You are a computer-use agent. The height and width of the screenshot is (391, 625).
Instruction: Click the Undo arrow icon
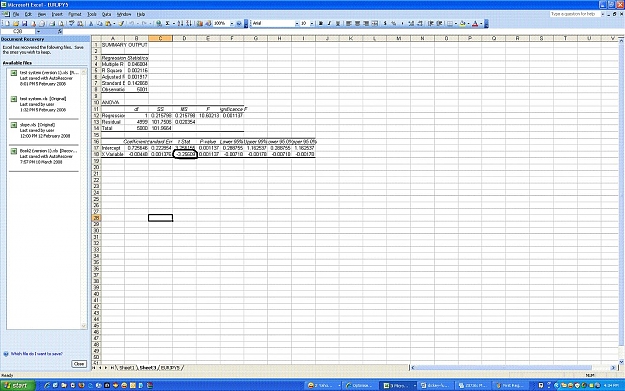point(131,24)
